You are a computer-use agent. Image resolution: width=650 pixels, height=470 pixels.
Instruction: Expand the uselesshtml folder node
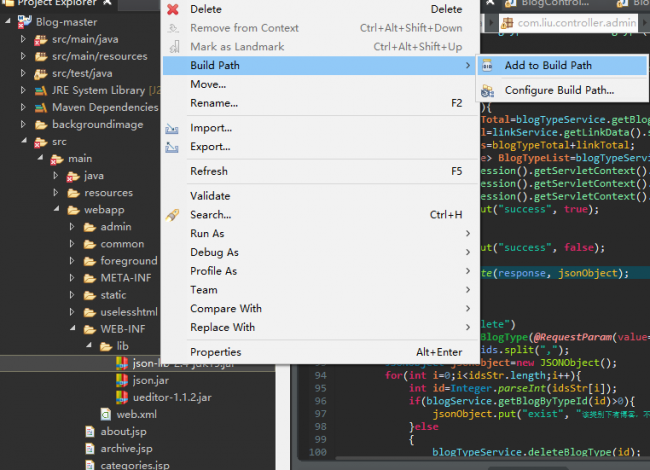72,312
